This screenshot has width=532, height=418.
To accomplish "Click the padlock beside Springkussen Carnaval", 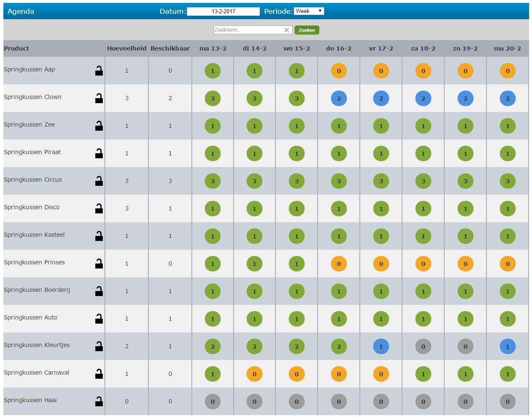I will (x=99, y=374).
